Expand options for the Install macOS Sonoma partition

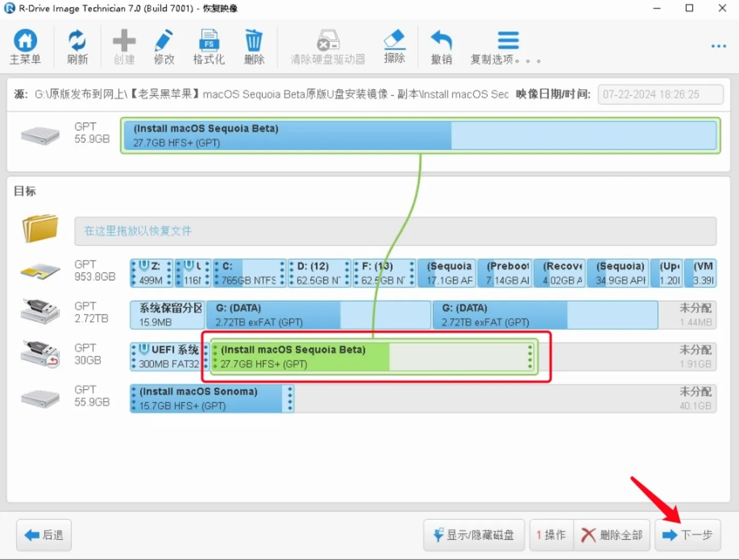click(289, 398)
